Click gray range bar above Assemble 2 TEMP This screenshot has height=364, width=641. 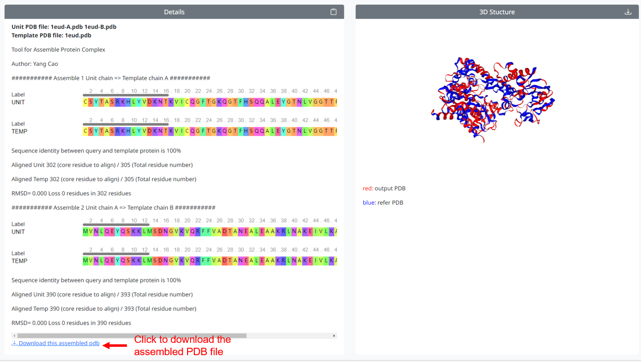point(116,254)
